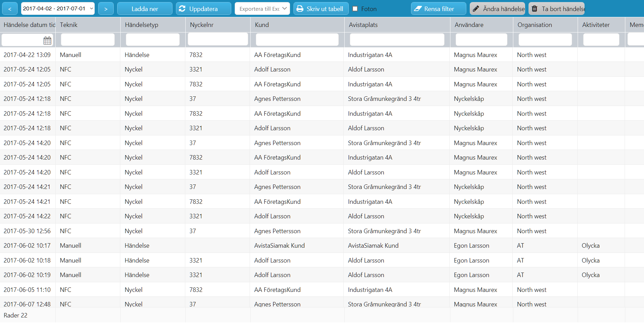Click Olycka in the 2017-06-02 10:18 row
This screenshot has height=323, width=644.
(590, 260)
